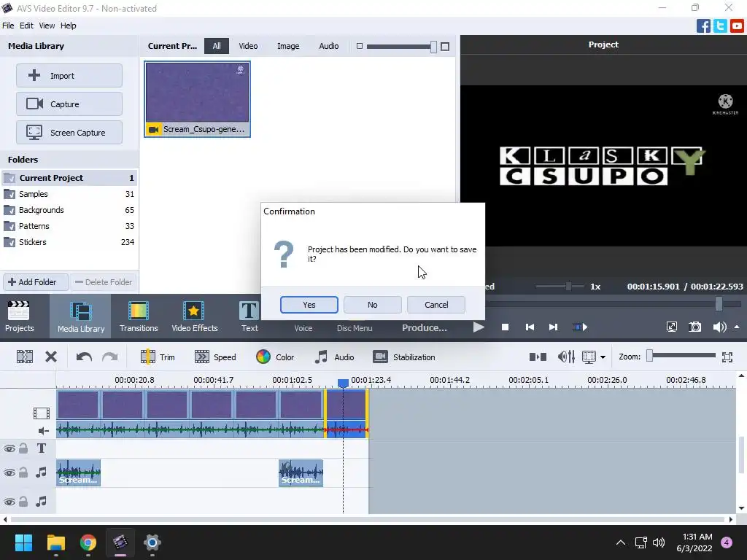Open the Audio tool
The width and height of the screenshot is (747, 560).
click(335, 357)
